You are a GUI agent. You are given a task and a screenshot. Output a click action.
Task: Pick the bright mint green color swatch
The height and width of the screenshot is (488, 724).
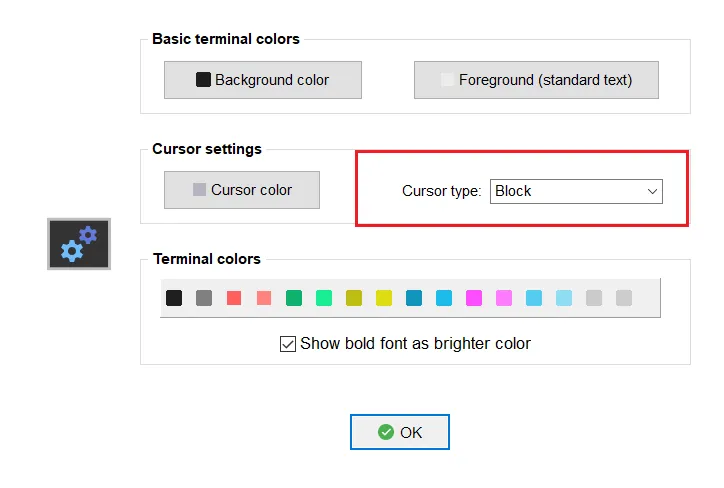[324, 298]
